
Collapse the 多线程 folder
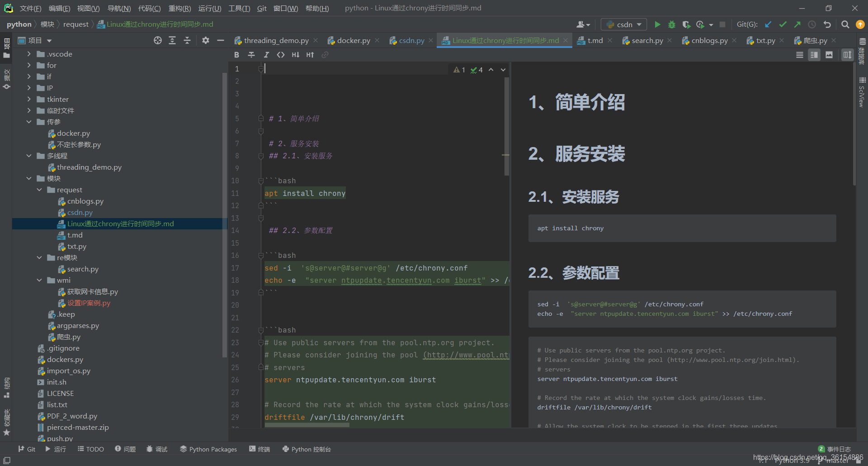click(29, 156)
